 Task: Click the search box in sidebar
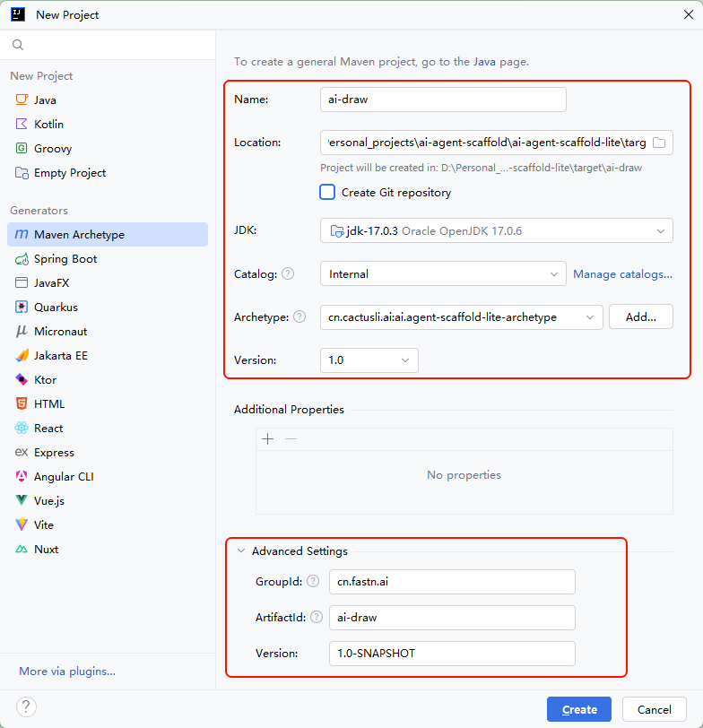coord(108,45)
